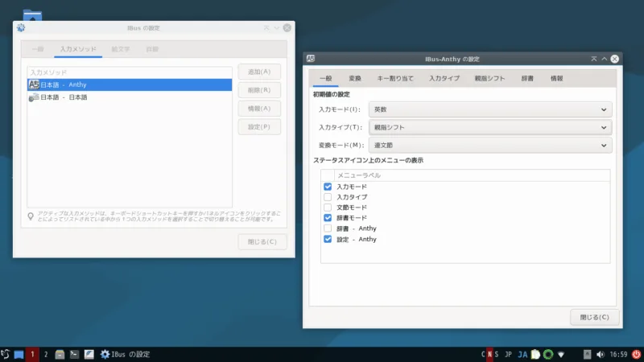The width and height of the screenshot is (644, 362).
Task: Check the 文節モード checkbox
Action: click(328, 208)
